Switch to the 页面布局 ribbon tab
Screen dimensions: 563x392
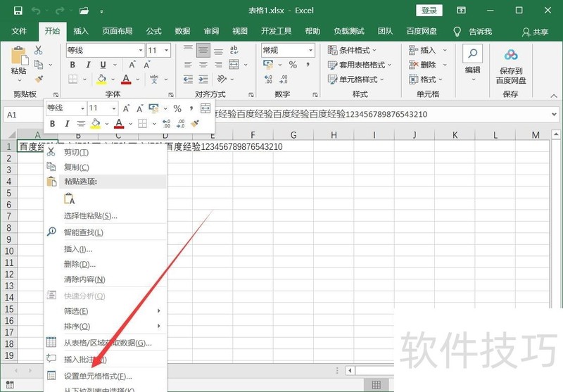pyautogui.click(x=118, y=31)
